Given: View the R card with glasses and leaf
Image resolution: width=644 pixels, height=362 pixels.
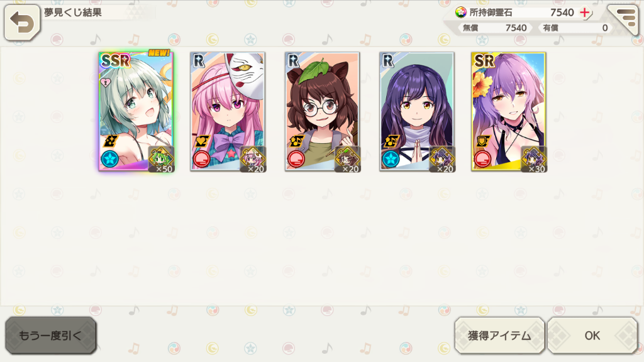Looking at the screenshot, I should click(323, 111).
